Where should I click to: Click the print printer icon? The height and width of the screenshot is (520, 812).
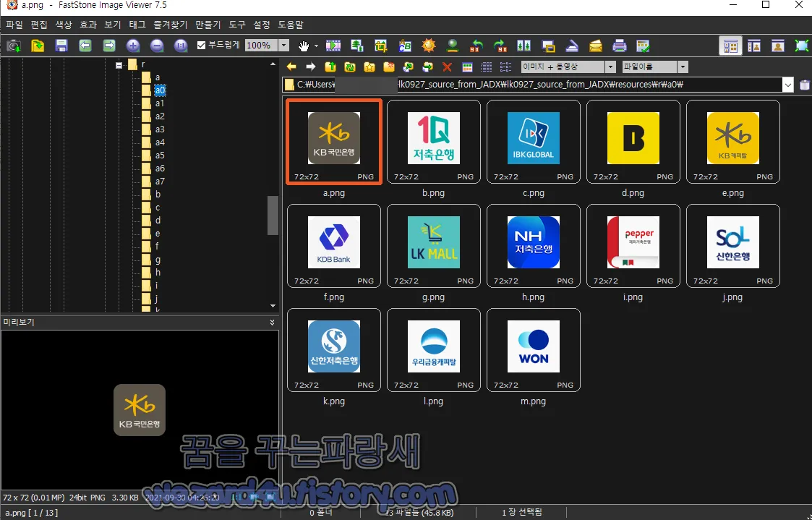click(620, 46)
